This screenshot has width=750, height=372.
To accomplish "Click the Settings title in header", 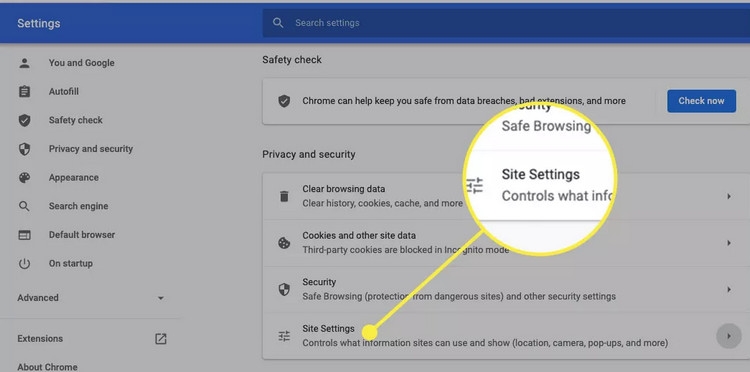I will (x=39, y=23).
